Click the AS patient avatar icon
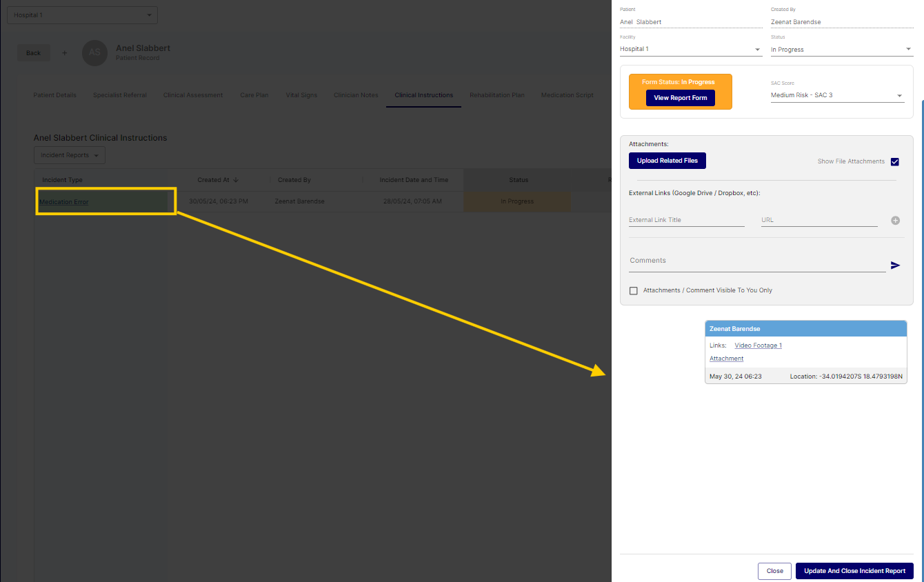924x582 pixels. 94,53
